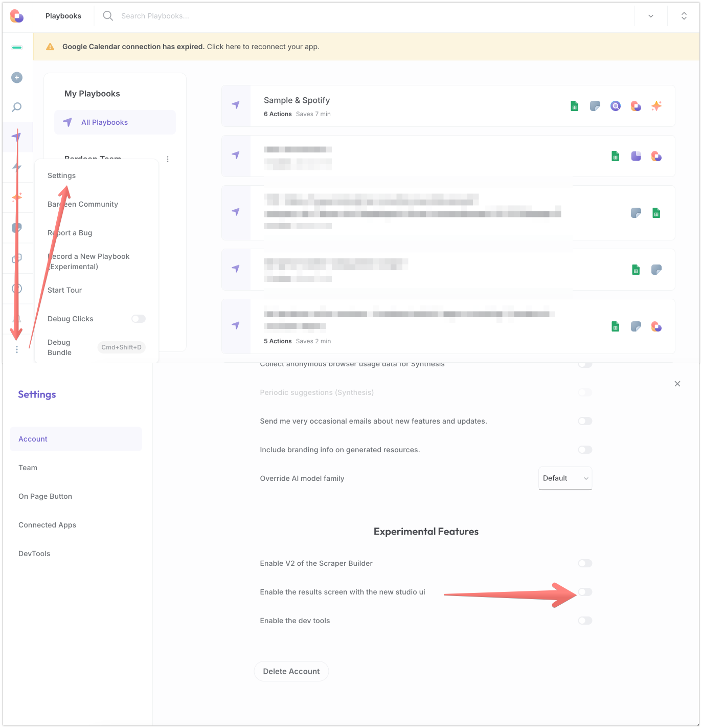This screenshot has width=702, height=728.
Task: Click Bardeen icon on the 5 Actions card
Action: (656, 326)
